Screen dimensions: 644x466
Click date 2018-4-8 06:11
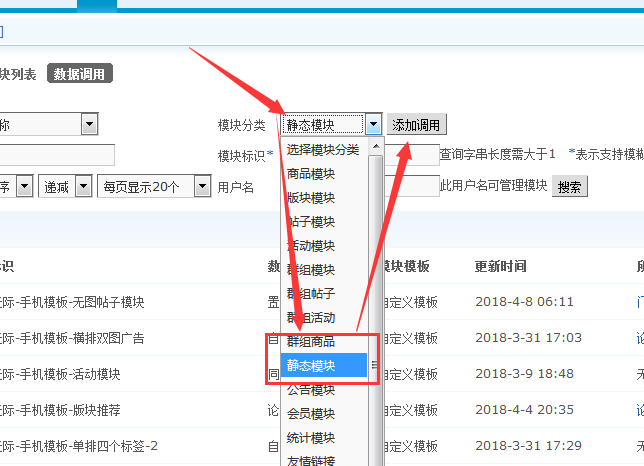coord(524,302)
